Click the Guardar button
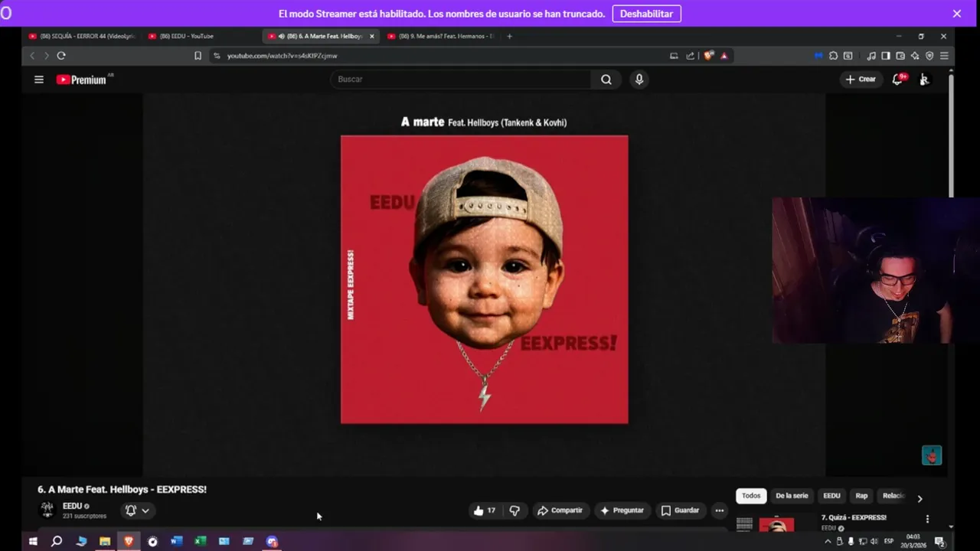The image size is (980, 551). click(680, 510)
